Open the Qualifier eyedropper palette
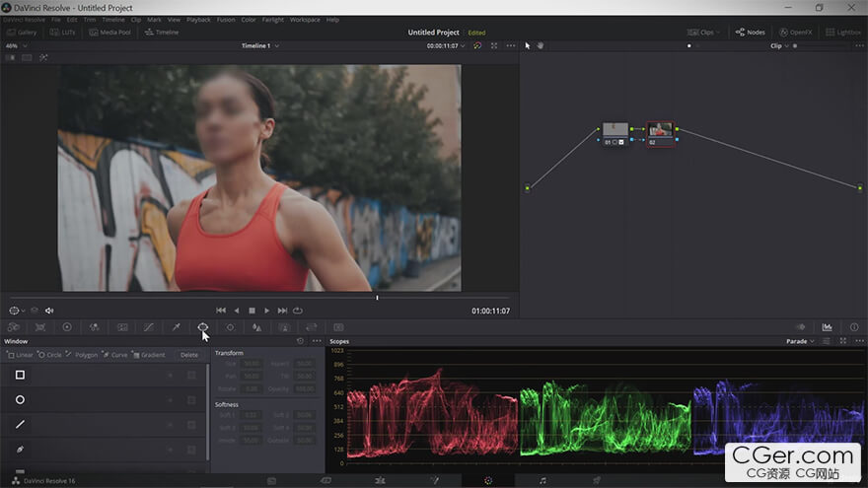This screenshot has height=488, width=868. [x=176, y=327]
